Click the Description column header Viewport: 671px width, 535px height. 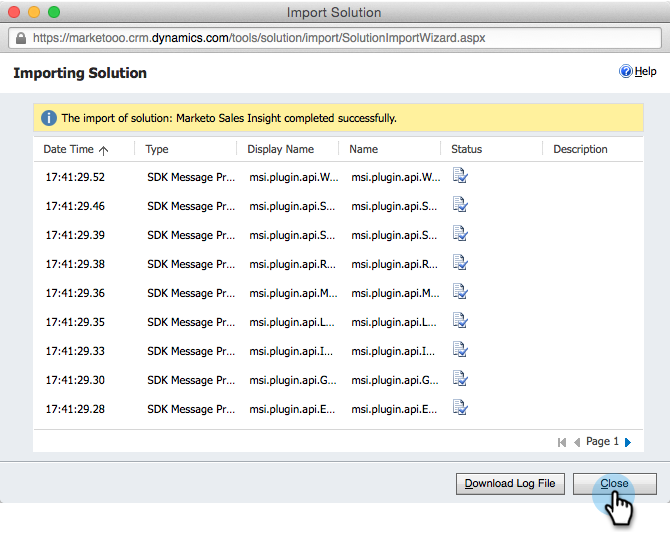(580, 149)
